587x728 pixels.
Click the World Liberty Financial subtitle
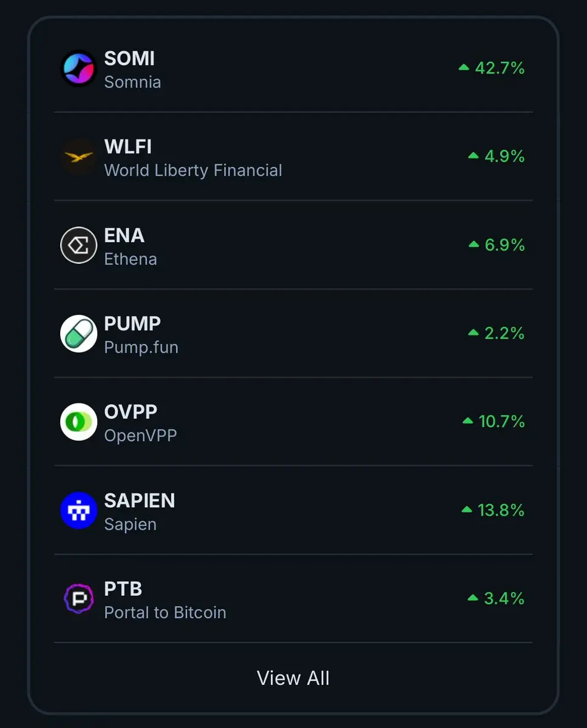coord(193,170)
